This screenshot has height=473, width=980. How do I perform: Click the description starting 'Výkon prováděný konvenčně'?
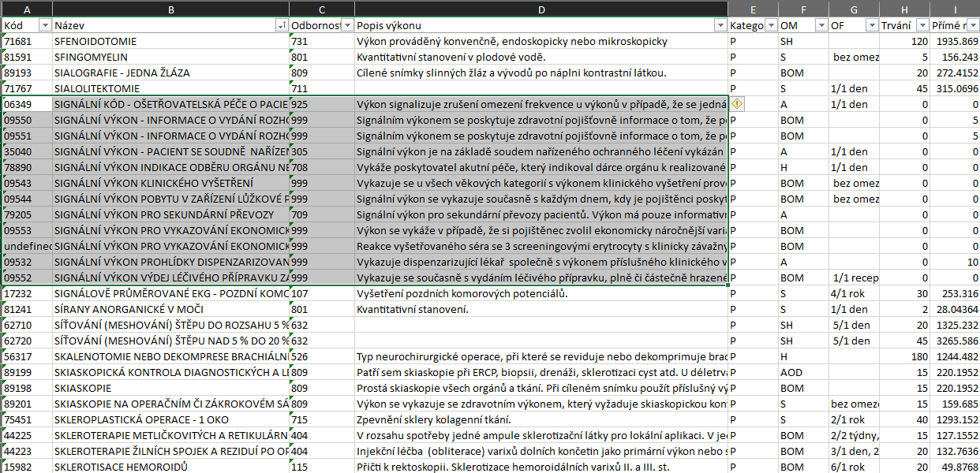pyautogui.click(x=541, y=41)
